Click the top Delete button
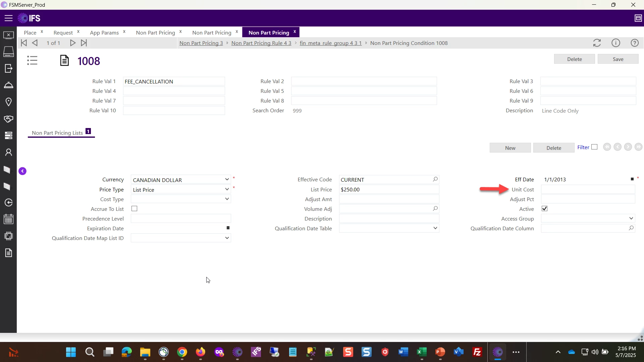 click(x=574, y=59)
